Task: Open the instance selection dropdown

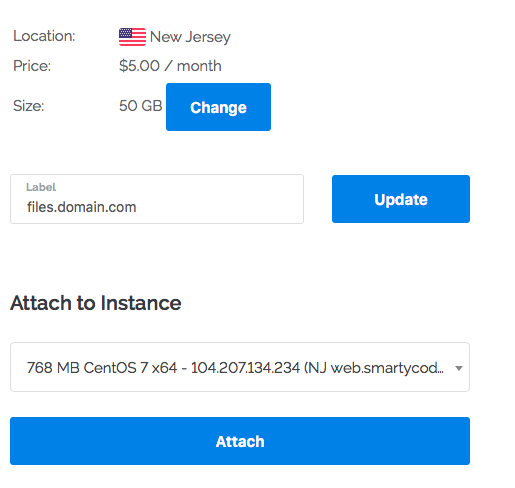Action: 240,367
